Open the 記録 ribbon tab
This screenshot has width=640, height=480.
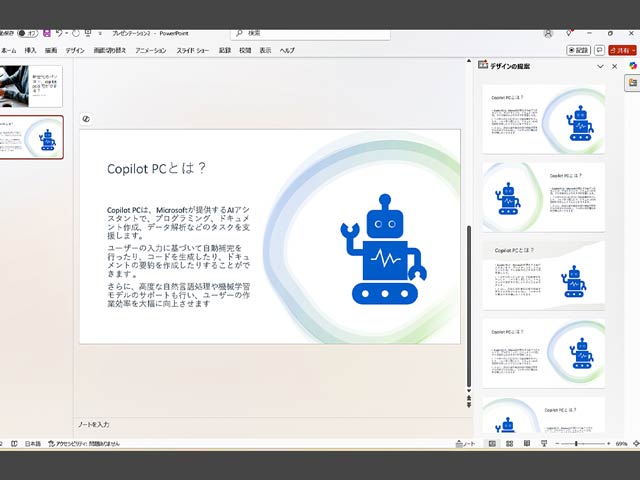(x=225, y=51)
